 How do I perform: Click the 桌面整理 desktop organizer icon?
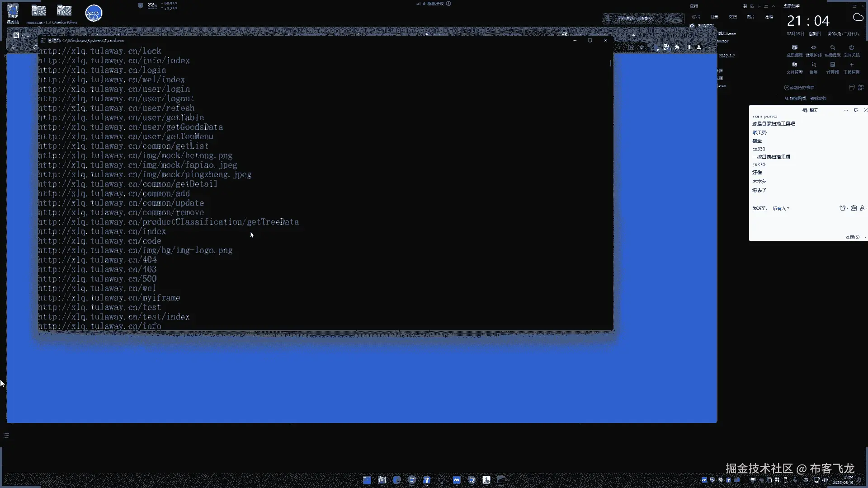(x=794, y=47)
